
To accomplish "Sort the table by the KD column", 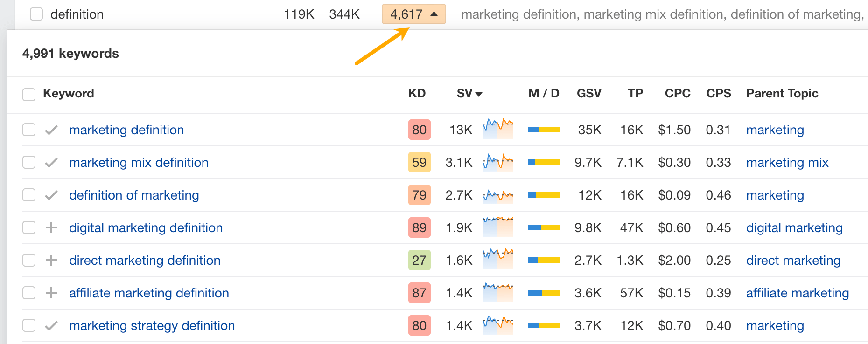I will click(x=418, y=93).
